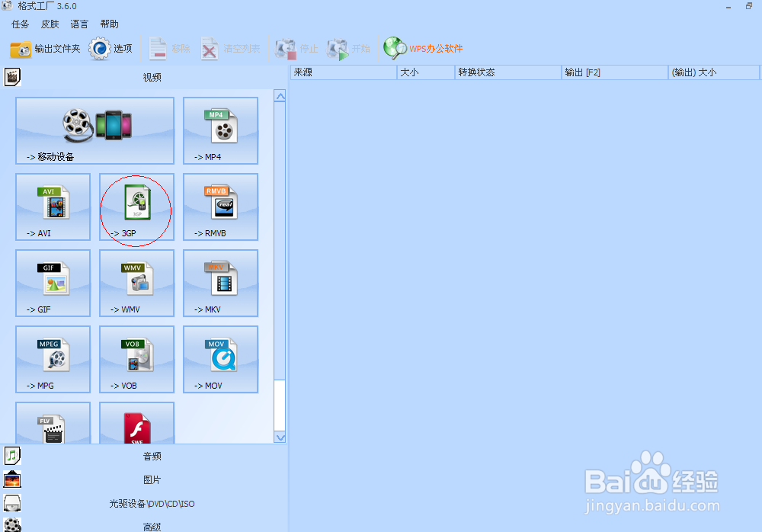This screenshot has height=532, width=762.
Task: Click the 转换状态 column header
Action: [508, 72]
